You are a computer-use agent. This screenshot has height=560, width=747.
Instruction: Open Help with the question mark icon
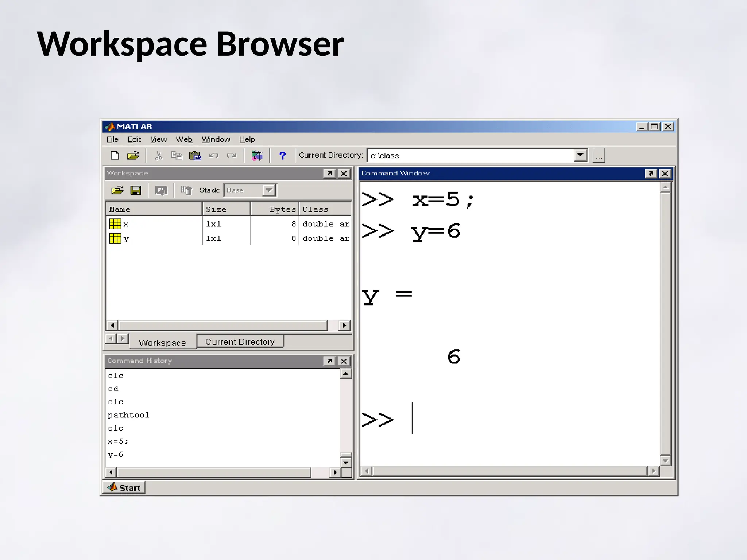pos(282,156)
